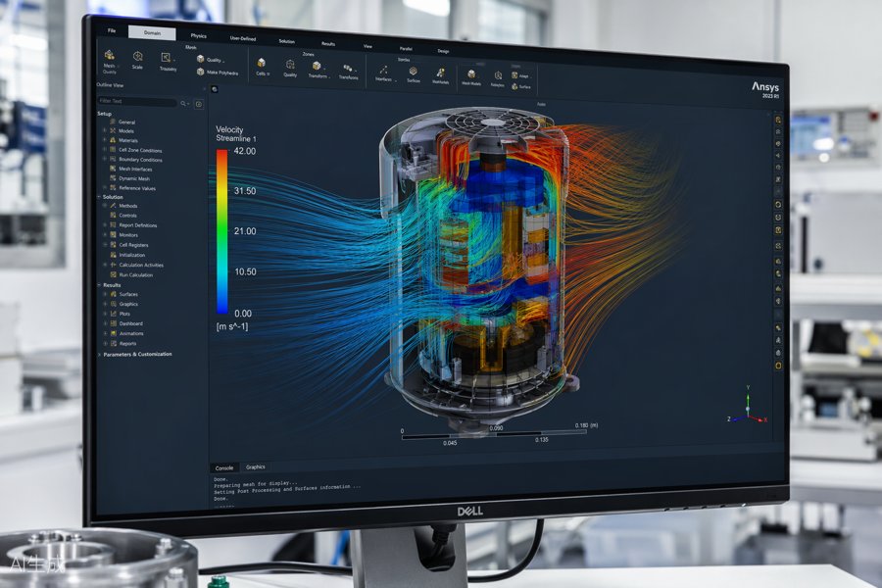
Task: Switch to the Console tab
Action: point(224,467)
